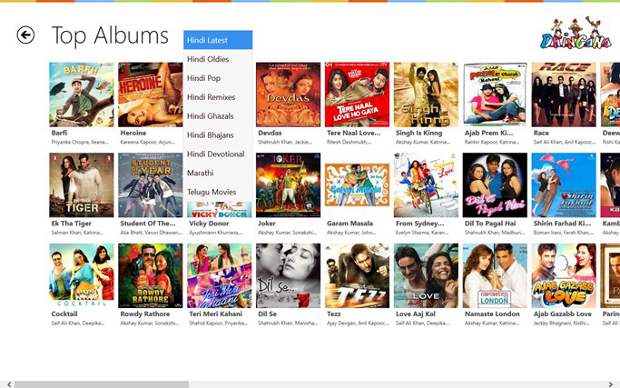Click the Devdas album title

270,133
